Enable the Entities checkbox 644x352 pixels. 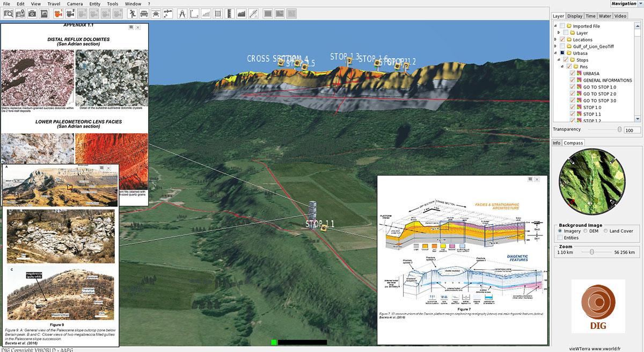pos(560,238)
